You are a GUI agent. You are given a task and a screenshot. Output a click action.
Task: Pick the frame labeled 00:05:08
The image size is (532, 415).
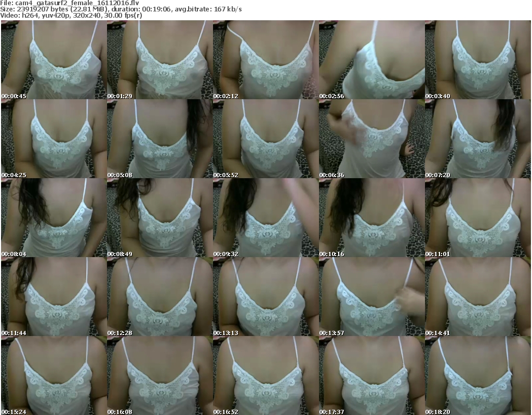[160, 139]
